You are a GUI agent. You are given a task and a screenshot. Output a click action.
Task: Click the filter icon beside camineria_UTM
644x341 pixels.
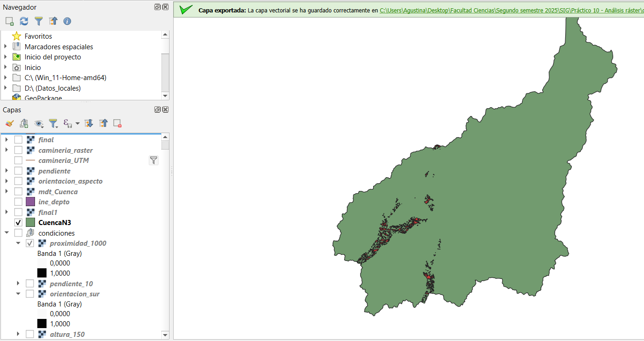[x=153, y=160]
